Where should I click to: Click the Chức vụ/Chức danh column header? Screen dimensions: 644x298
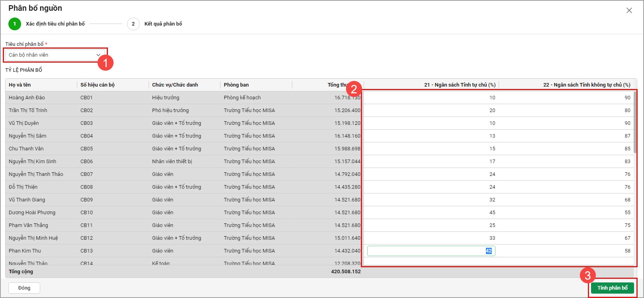pos(175,85)
